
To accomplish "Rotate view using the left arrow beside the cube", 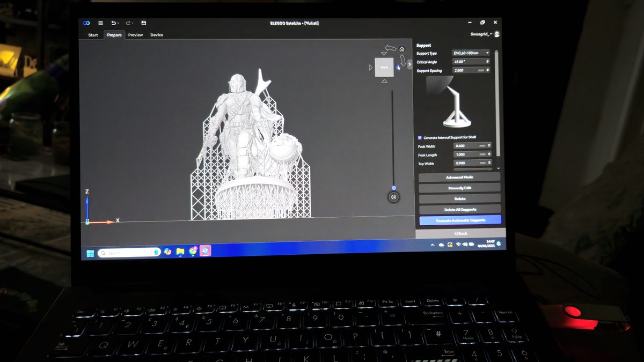I will (370, 68).
